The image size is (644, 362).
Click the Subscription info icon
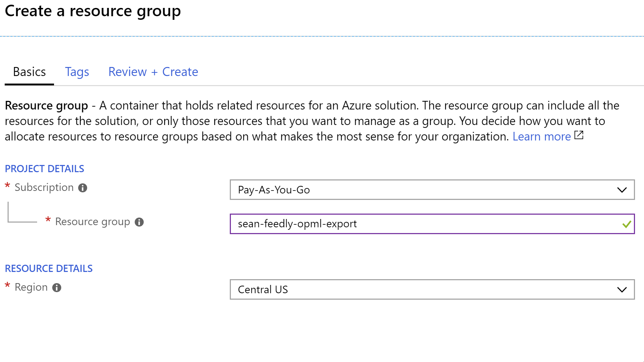(83, 187)
